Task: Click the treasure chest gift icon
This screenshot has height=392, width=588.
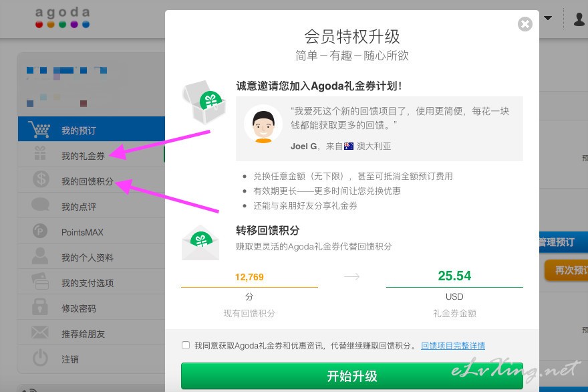Action: 204,102
